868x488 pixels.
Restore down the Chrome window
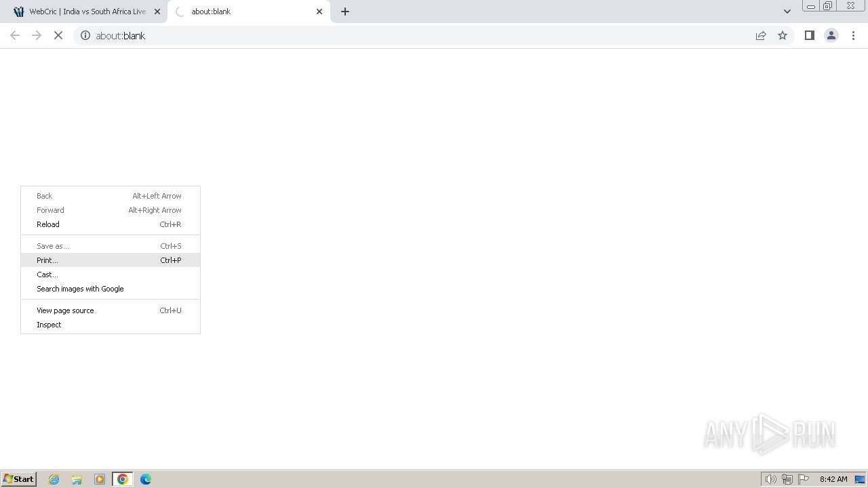827,6
